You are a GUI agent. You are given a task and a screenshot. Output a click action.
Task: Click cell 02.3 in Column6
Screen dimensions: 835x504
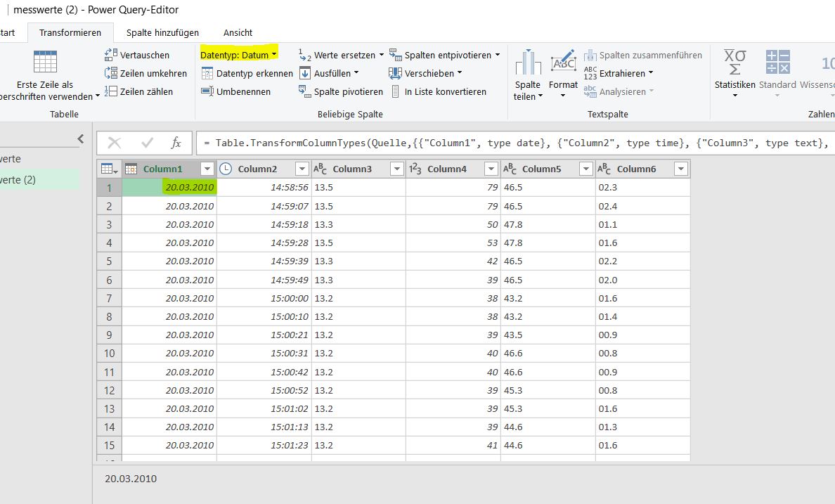click(642, 188)
